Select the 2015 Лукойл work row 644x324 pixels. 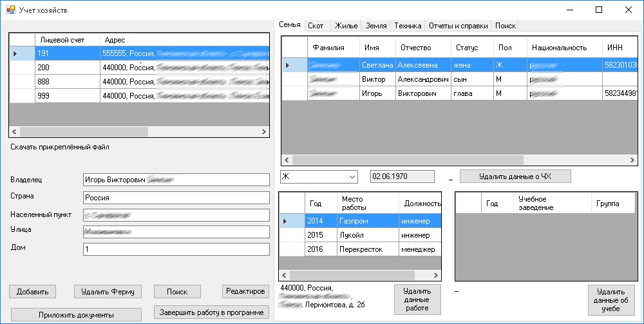(x=360, y=235)
